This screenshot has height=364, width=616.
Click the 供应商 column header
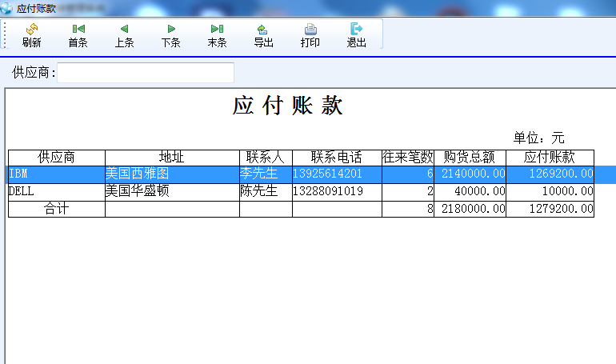click(56, 157)
